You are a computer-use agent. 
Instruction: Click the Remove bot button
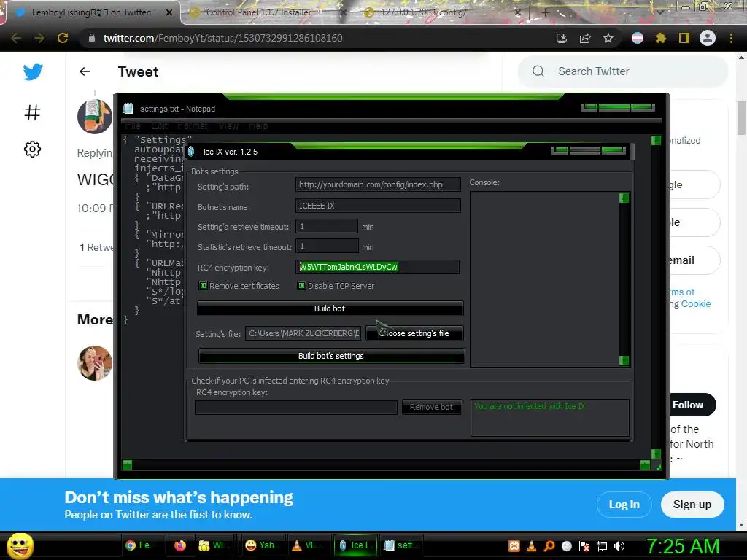[432, 407]
